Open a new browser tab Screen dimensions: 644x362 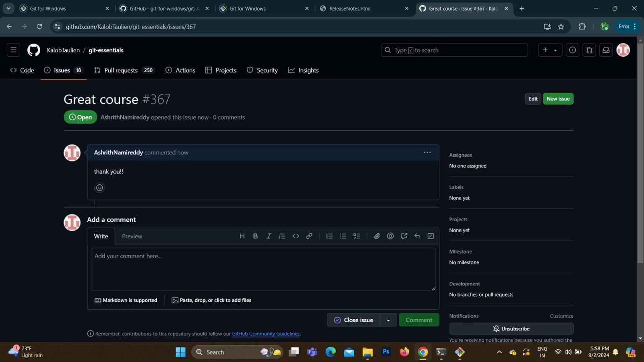(x=522, y=8)
